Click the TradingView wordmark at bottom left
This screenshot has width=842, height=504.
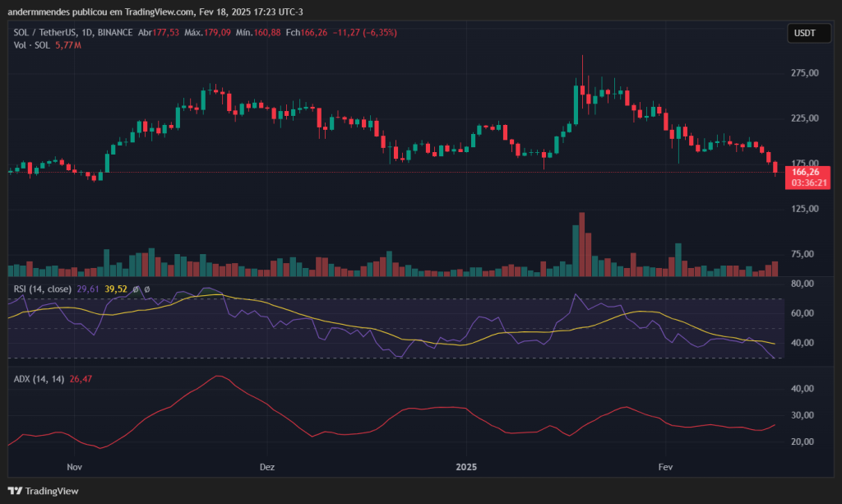(x=52, y=491)
